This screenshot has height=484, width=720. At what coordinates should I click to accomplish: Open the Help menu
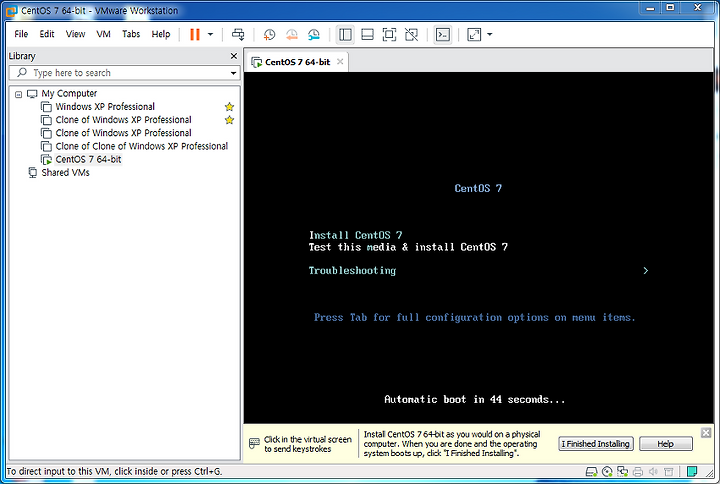click(161, 34)
